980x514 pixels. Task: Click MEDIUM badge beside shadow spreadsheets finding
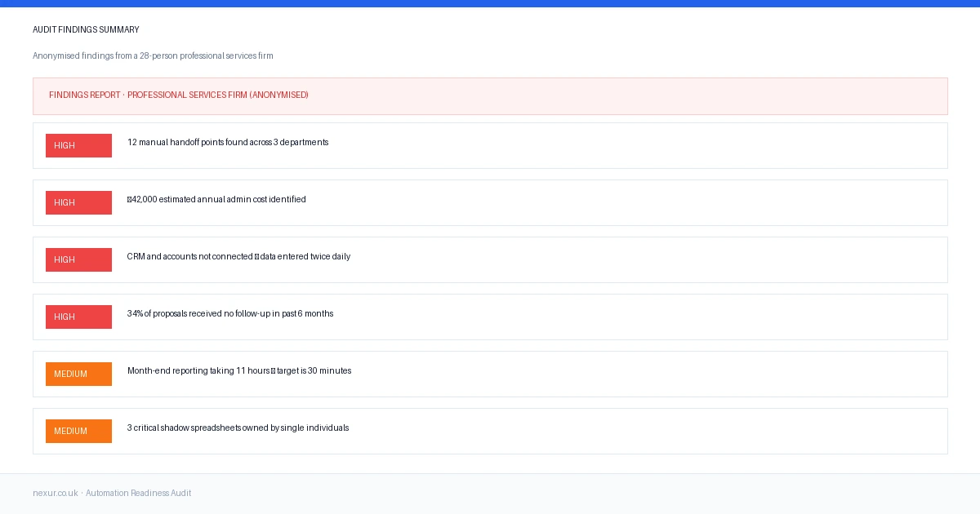tap(78, 431)
